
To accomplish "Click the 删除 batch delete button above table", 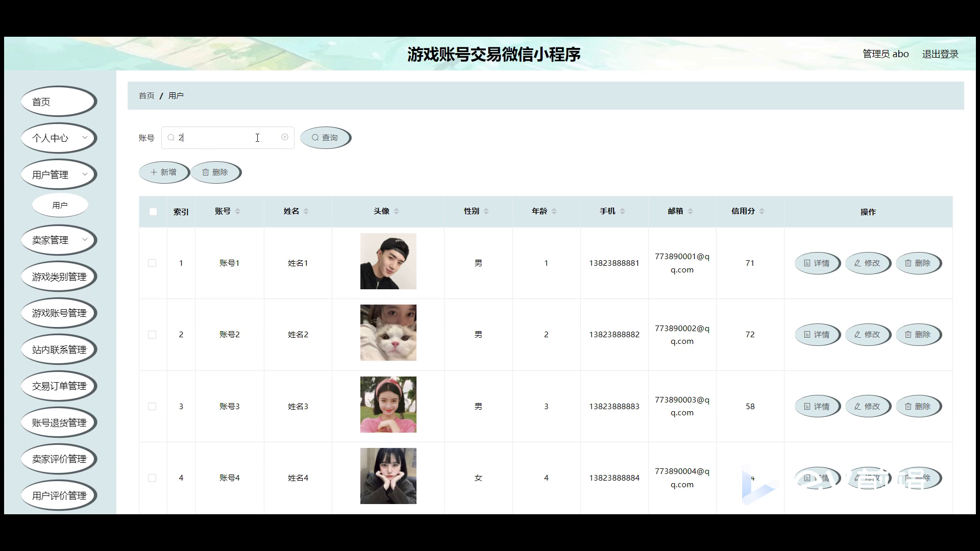I will coord(216,172).
